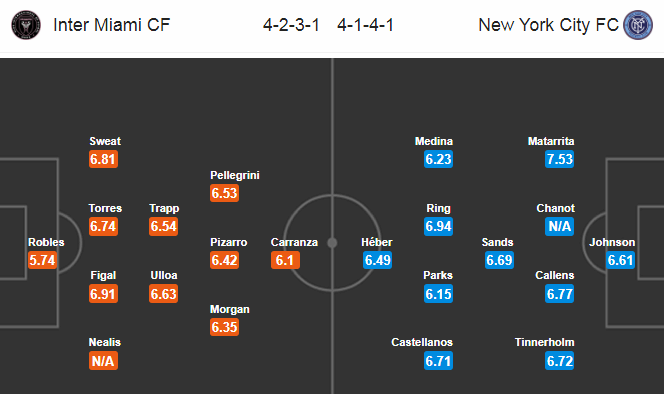Click the New York City FC crest logo
The image size is (664, 394).
638,25
